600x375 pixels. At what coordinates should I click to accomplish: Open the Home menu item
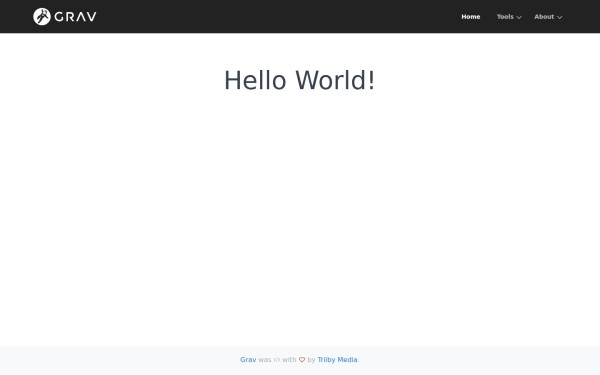(x=471, y=17)
